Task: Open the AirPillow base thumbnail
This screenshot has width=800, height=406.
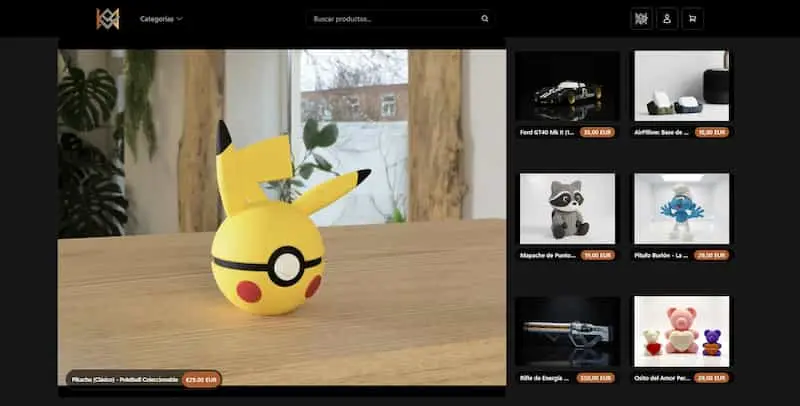Action: 682,86
